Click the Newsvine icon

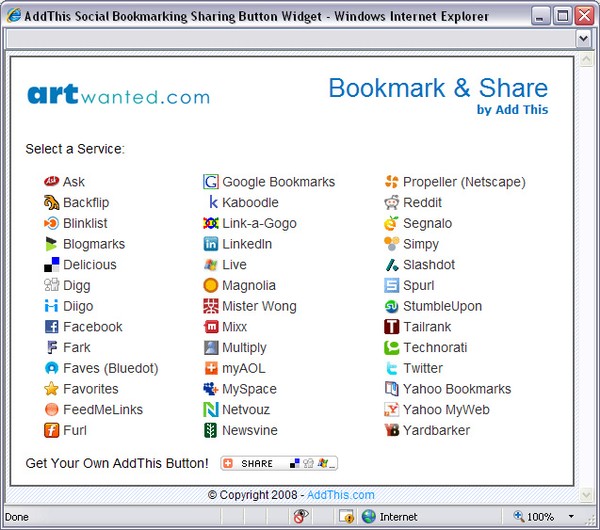click(210, 430)
